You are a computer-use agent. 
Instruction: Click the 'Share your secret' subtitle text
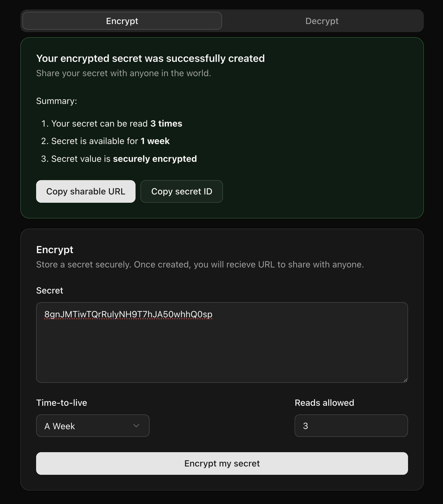click(123, 73)
